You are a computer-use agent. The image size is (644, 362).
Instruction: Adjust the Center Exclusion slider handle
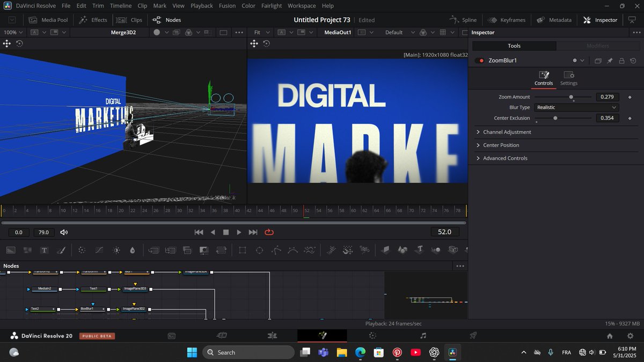tap(555, 118)
